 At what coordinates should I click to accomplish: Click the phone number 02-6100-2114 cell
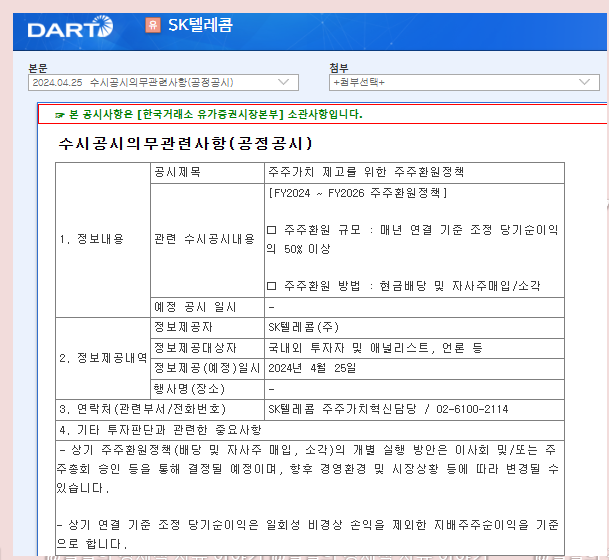pyautogui.click(x=414, y=410)
